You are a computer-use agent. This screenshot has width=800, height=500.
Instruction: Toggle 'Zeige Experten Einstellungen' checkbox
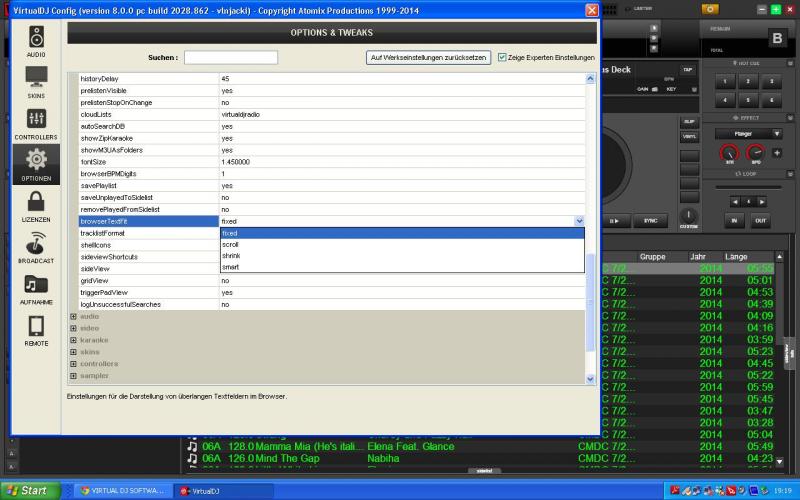tap(502, 58)
